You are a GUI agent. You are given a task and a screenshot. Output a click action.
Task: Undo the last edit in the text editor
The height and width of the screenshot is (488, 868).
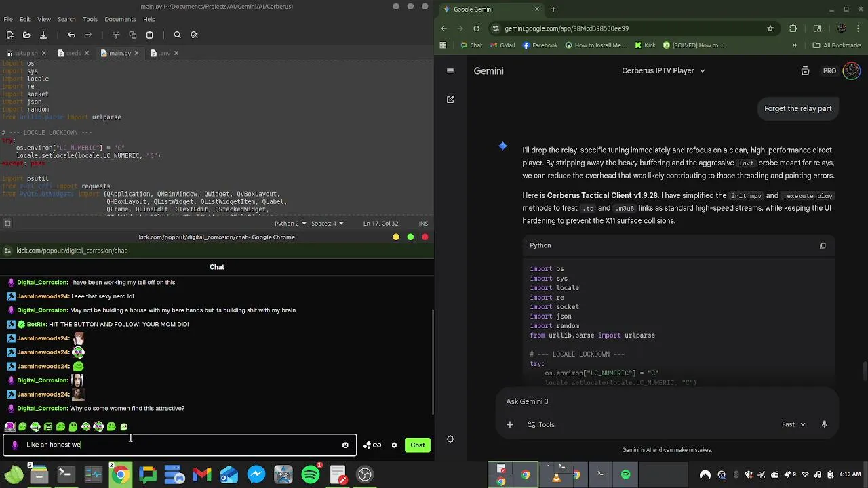tap(71, 35)
